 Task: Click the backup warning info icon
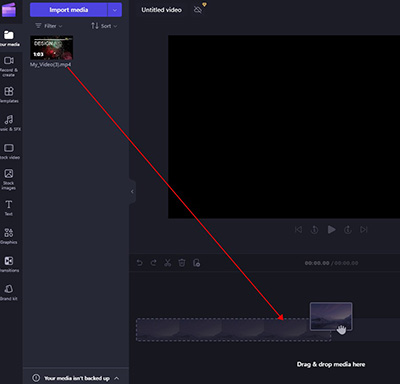[x=36, y=378]
